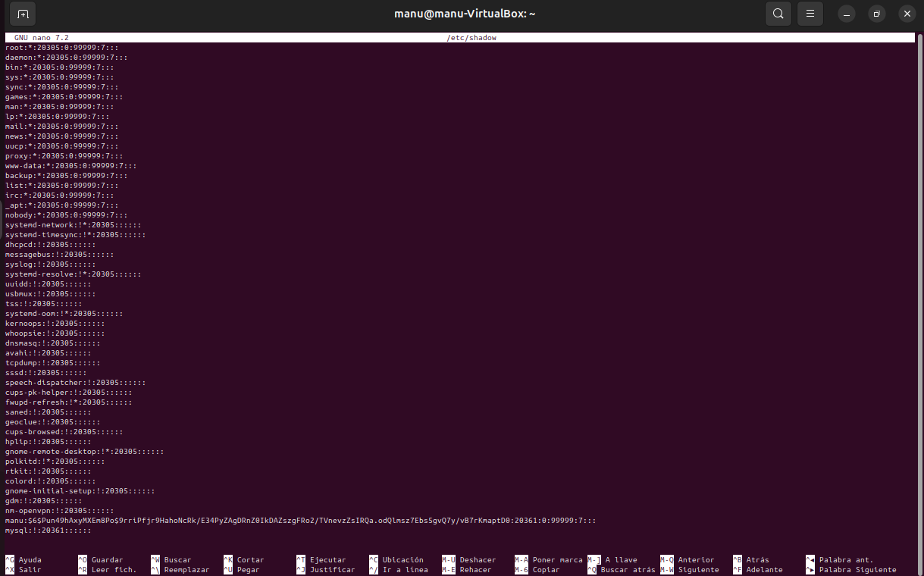The height and width of the screenshot is (576, 924).
Task: Click the M-U Deshacer shortcut
Action: 469,560
